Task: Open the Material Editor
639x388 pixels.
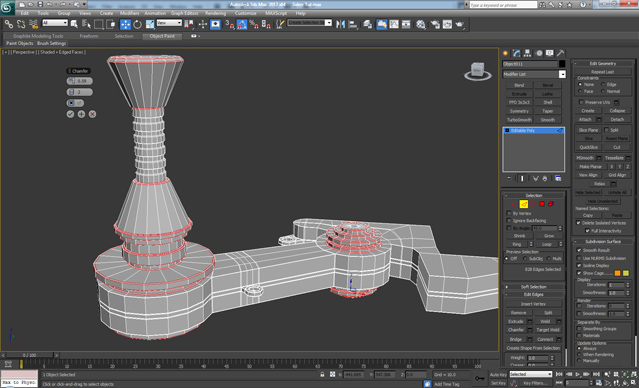Action: pyautogui.click(x=421, y=24)
